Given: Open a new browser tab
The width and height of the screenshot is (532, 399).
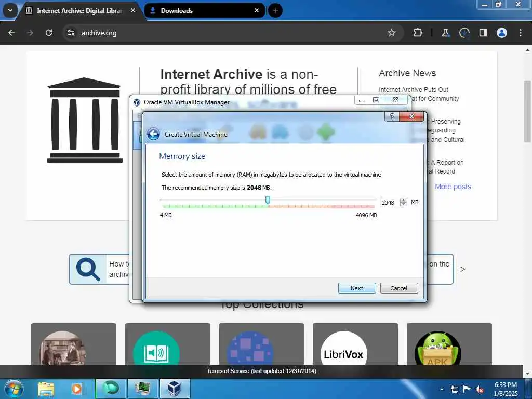Looking at the screenshot, I should pos(275,10).
